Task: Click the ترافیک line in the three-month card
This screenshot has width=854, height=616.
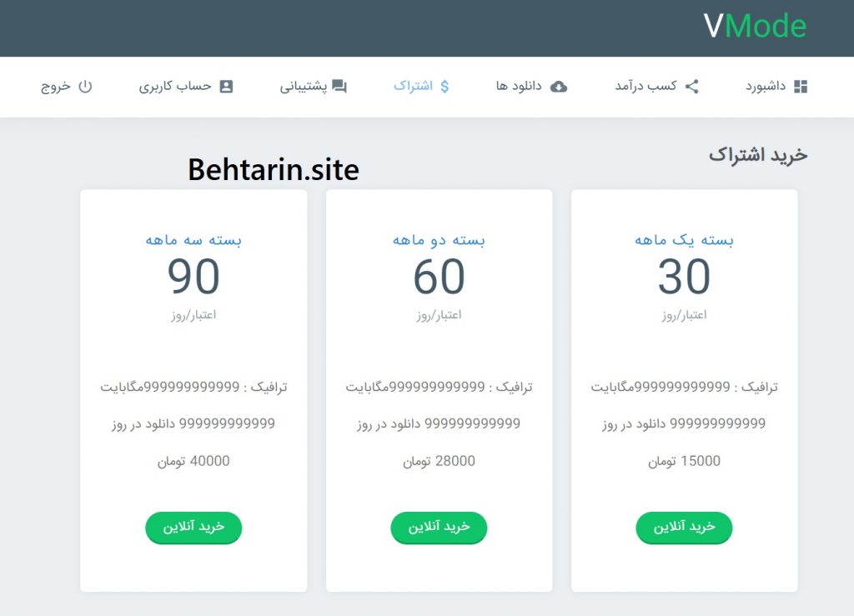Action: point(193,387)
